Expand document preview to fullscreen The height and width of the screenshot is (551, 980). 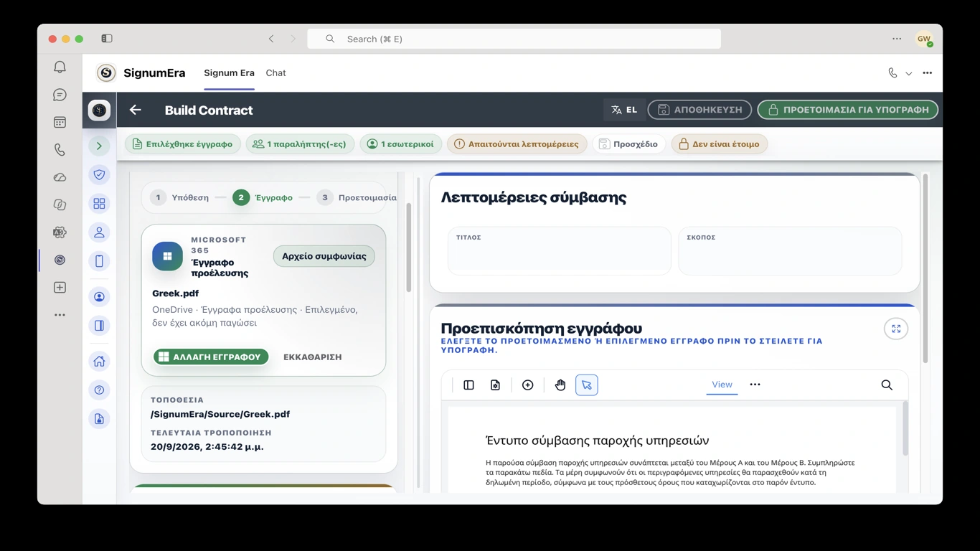pyautogui.click(x=896, y=329)
